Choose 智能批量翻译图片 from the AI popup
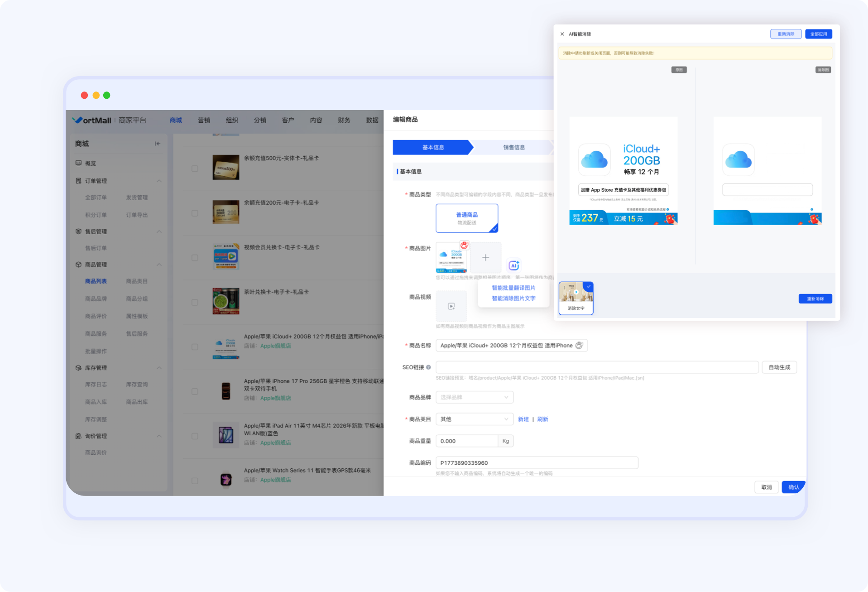 (513, 288)
